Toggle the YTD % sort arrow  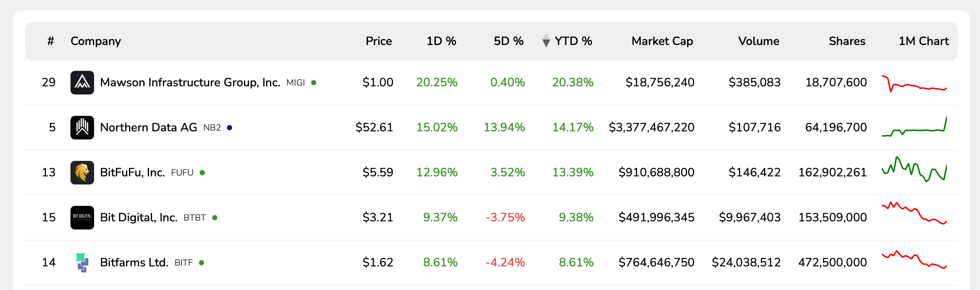pyautogui.click(x=546, y=41)
